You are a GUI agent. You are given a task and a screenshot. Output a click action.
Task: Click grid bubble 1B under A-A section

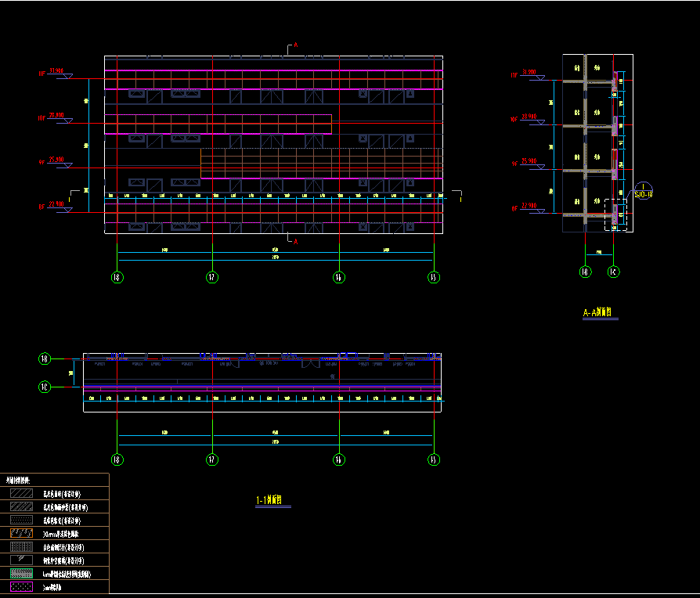(x=585, y=272)
